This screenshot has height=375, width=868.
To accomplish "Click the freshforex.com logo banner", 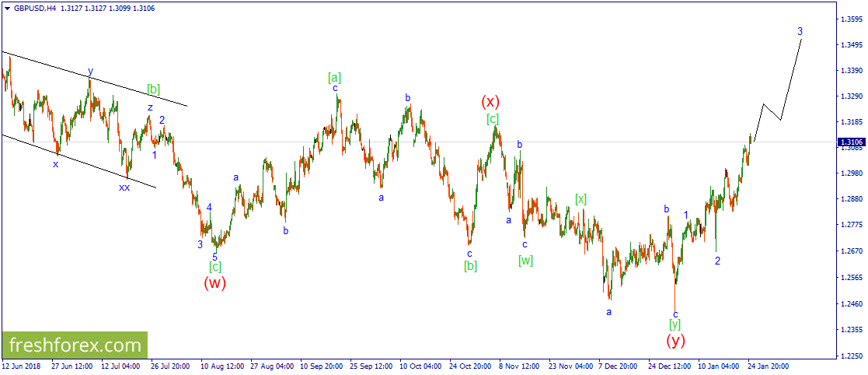I will click(x=75, y=345).
